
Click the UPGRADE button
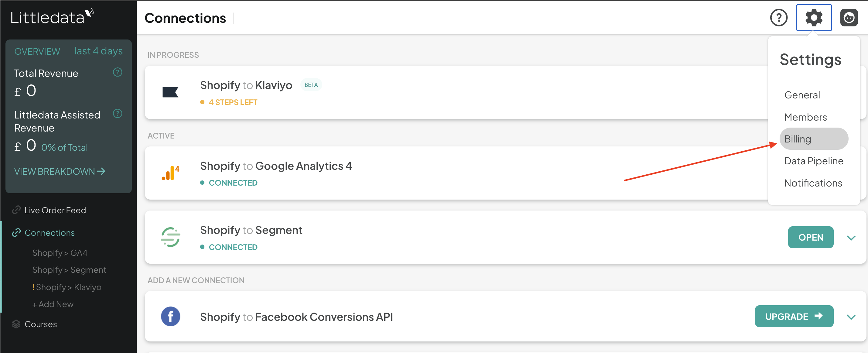point(794,316)
